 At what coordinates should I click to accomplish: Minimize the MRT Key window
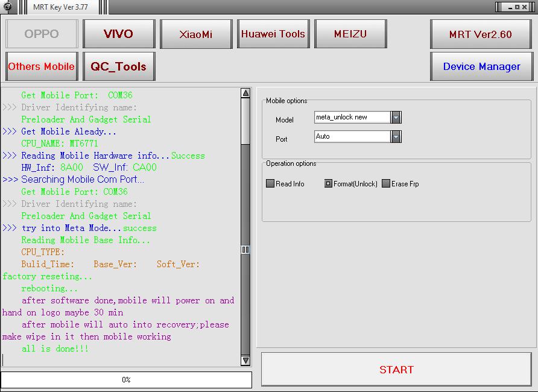pyautogui.click(x=510, y=7)
